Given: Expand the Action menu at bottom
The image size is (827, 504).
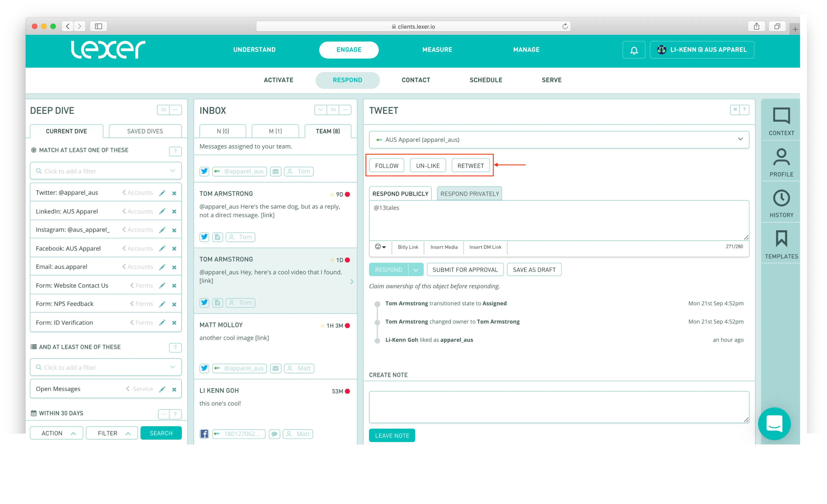Looking at the screenshot, I should tap(56, 433).
